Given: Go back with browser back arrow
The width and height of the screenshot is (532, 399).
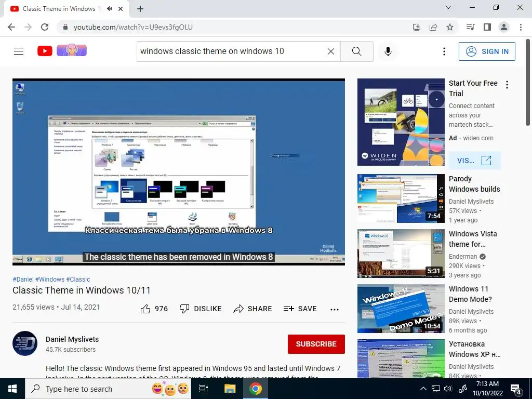Looking at the screenshot, I should pyautogui.click(x=11, y=27).
